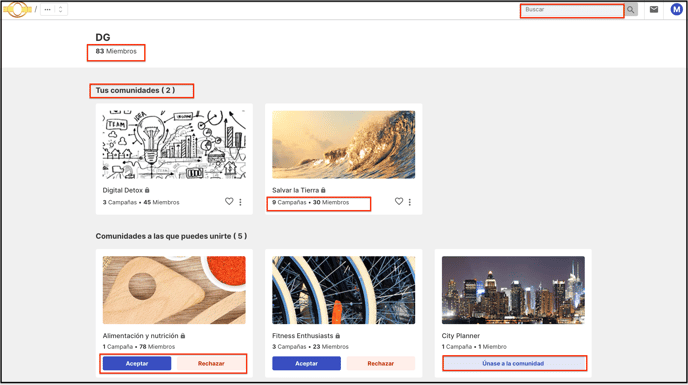Click 1 Campaña • 1 Miembro text

click(x=474, y=347)
